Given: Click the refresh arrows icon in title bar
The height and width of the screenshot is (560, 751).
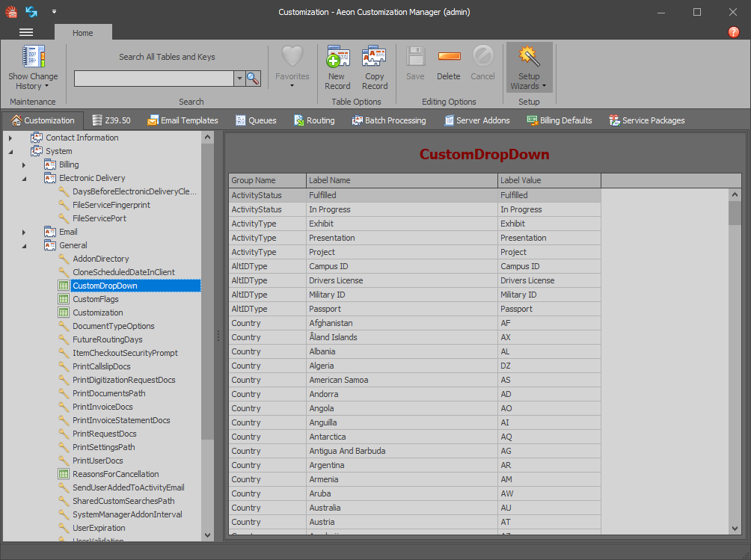Looking at the screenshot, I should pyautogui.click(x=31, y=12).
